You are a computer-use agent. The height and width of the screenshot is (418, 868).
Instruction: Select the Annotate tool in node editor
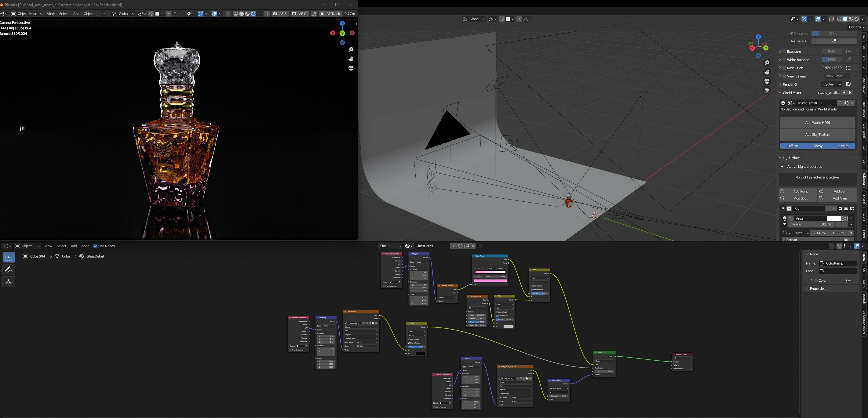click(x=9, y=269)
